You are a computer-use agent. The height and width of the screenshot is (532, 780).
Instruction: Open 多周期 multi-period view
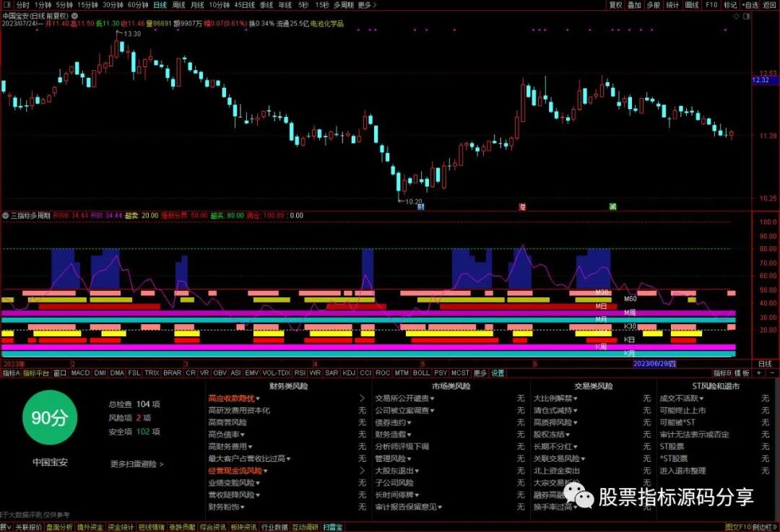[x=343, y=4]
